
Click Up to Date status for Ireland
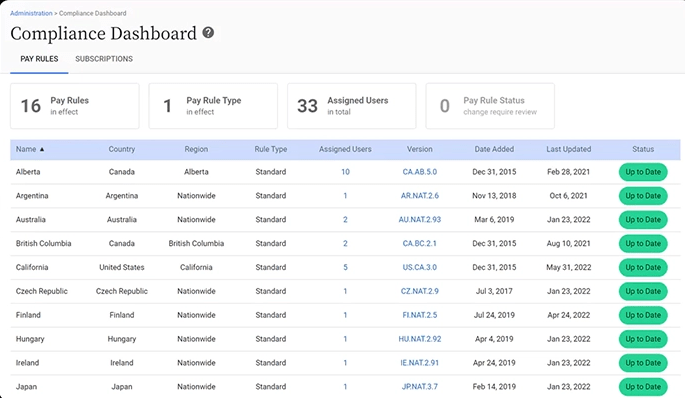click(643, 363)
